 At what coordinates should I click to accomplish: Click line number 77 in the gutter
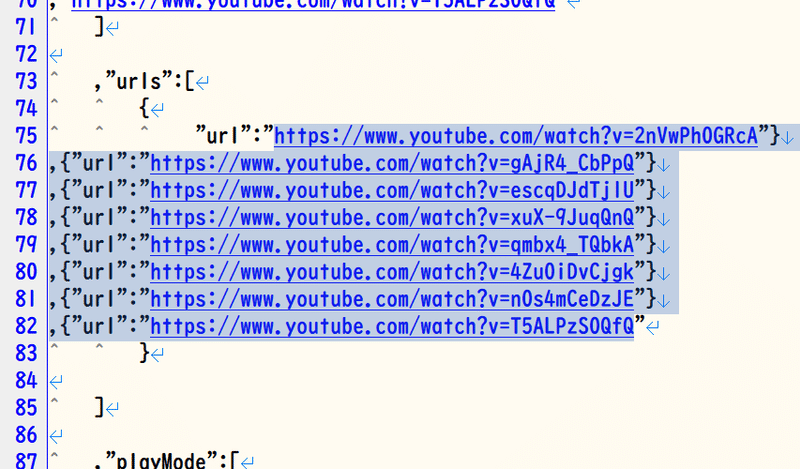click(x=26, y=190)
